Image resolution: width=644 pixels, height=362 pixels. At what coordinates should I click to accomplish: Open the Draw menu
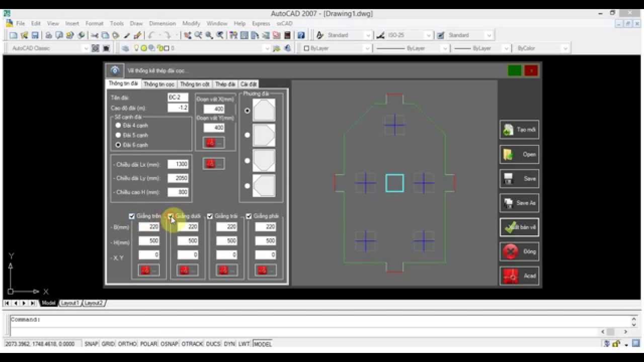click(x=136, y=24)
